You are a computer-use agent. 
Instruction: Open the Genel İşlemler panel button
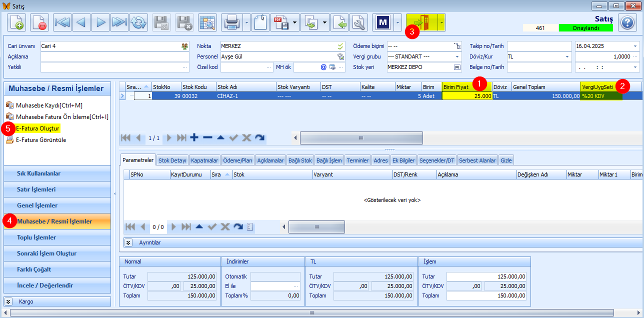(57, 205)
